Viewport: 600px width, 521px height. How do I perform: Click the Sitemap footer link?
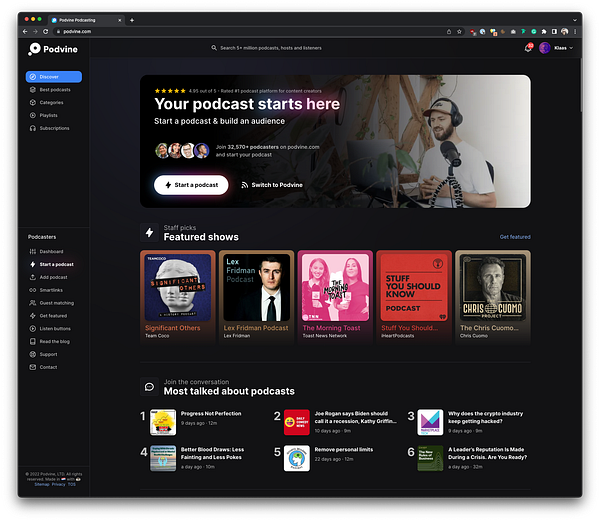42,484
